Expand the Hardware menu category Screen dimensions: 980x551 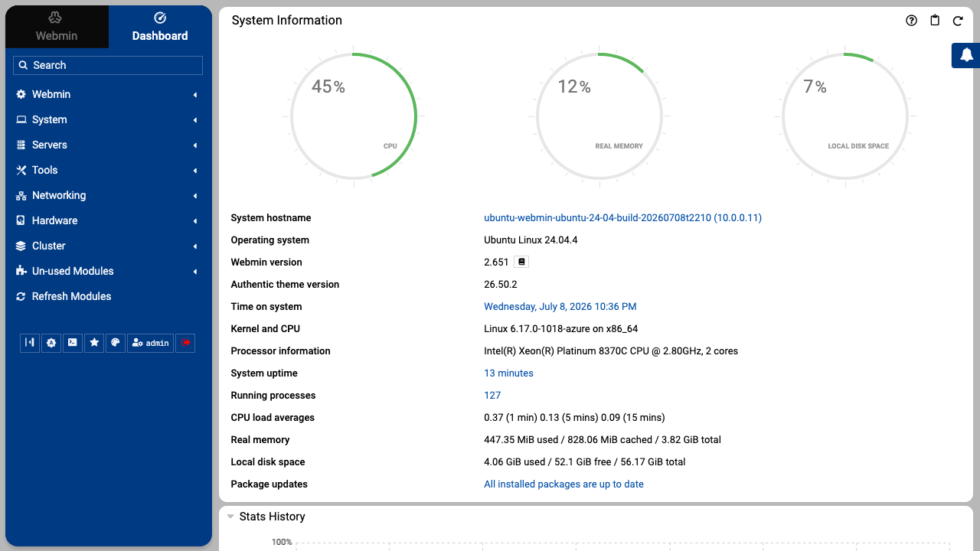[x=108, y=220]
